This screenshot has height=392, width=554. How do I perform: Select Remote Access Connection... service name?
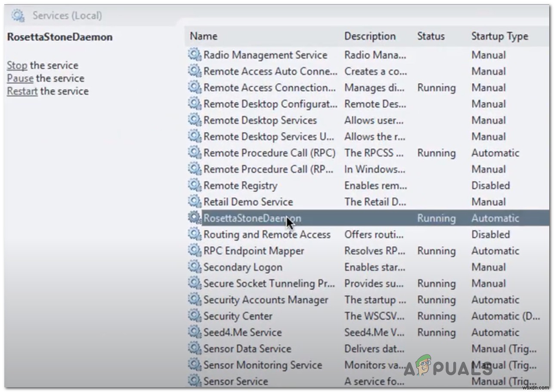click(x=269, y=88)
